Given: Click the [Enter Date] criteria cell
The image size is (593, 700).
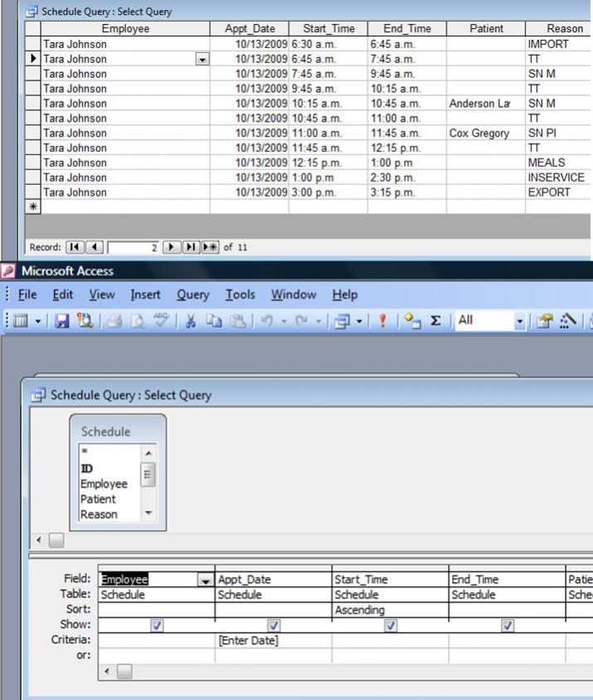Looking at the screenshot, I should (x=274, y=640).
